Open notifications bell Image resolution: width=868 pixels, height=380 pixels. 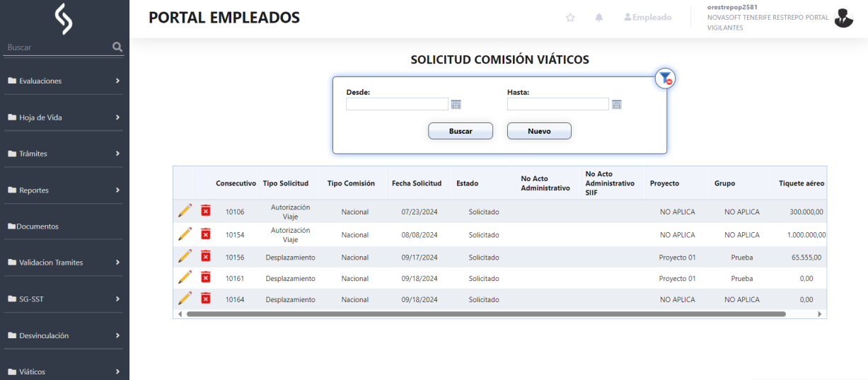[x=598, y=18]
